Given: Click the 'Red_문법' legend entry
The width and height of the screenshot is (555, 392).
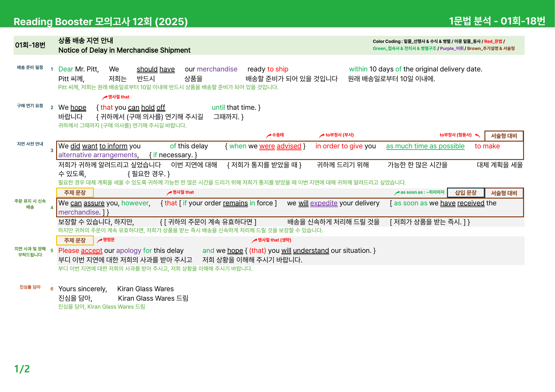Looking at the screenshot, I should [x=493, y=41].
